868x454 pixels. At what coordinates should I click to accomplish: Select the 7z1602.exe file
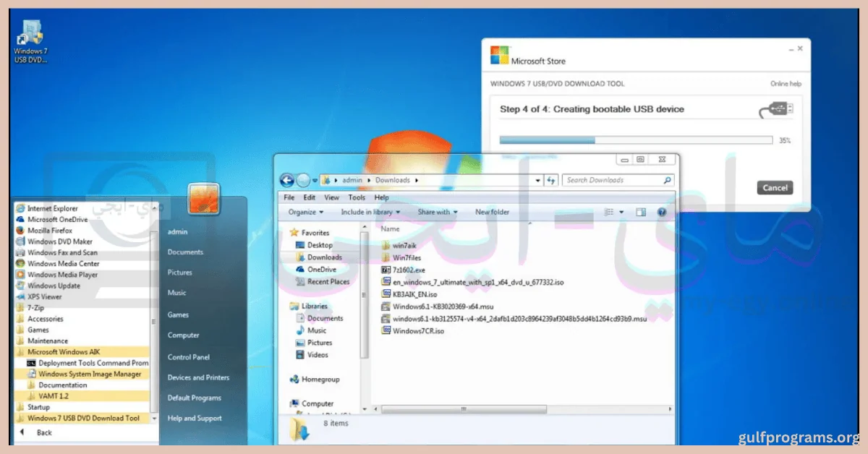411,269
